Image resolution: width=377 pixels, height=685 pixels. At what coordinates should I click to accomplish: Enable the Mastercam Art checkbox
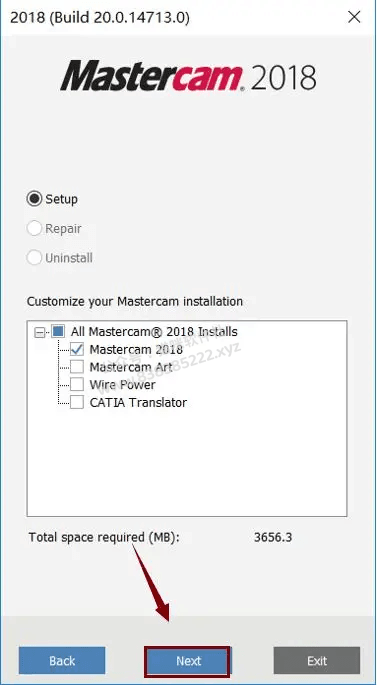[77, 367]
